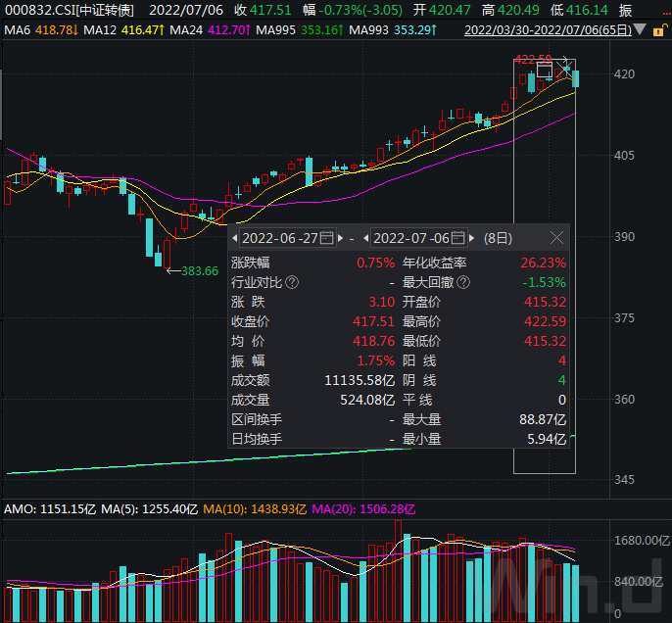Select the MA24 indicator label
The width and height of the screenshot is (672, 623).
coord(186,30)
